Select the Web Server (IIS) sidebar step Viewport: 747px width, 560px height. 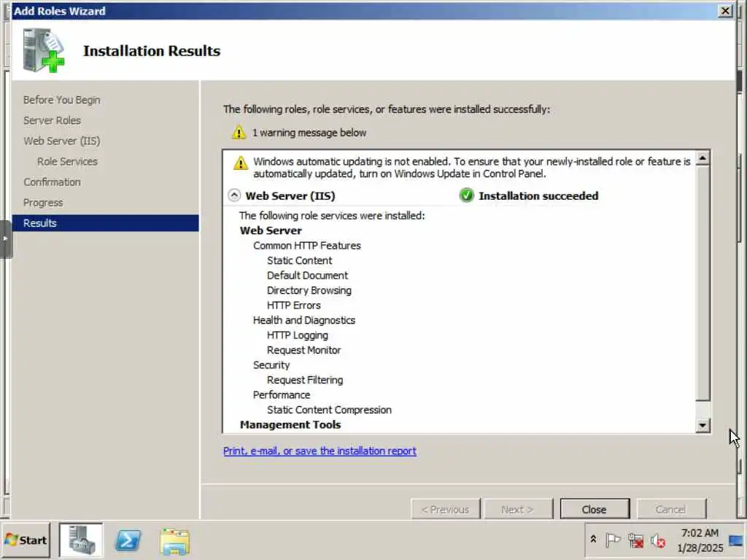tap(62, 141)
